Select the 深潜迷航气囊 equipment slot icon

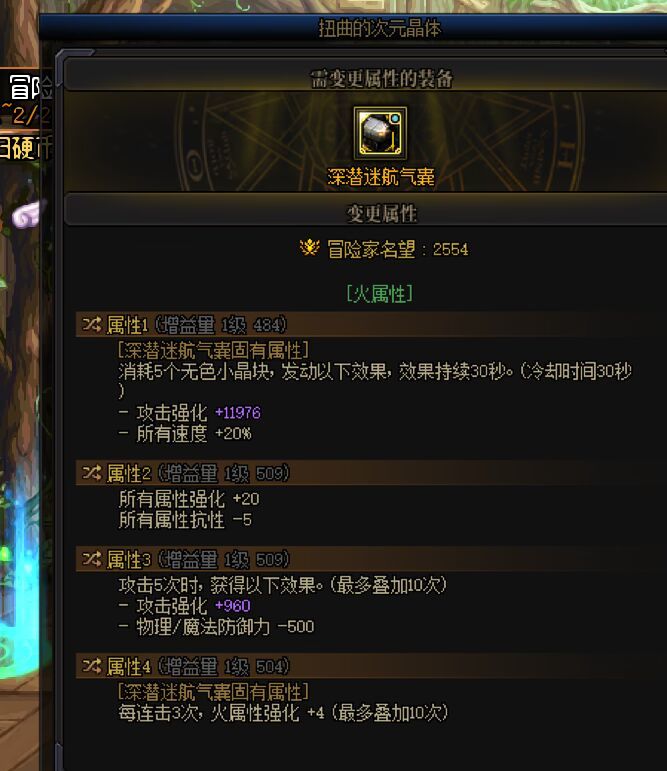click(x=380, y=133)
